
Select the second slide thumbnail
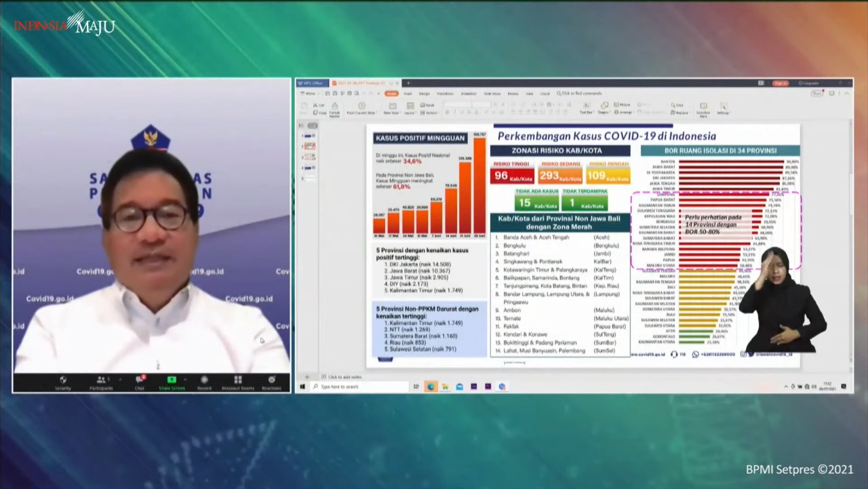click(x=310, y=146)
